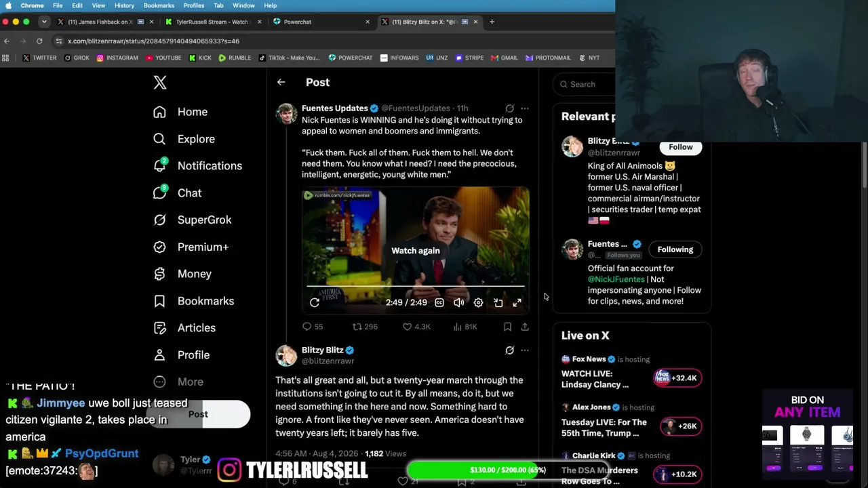Open the Chrome apps grid in bookmarks bar
This screenshot has height=488, width=868.
click(6, 58)
